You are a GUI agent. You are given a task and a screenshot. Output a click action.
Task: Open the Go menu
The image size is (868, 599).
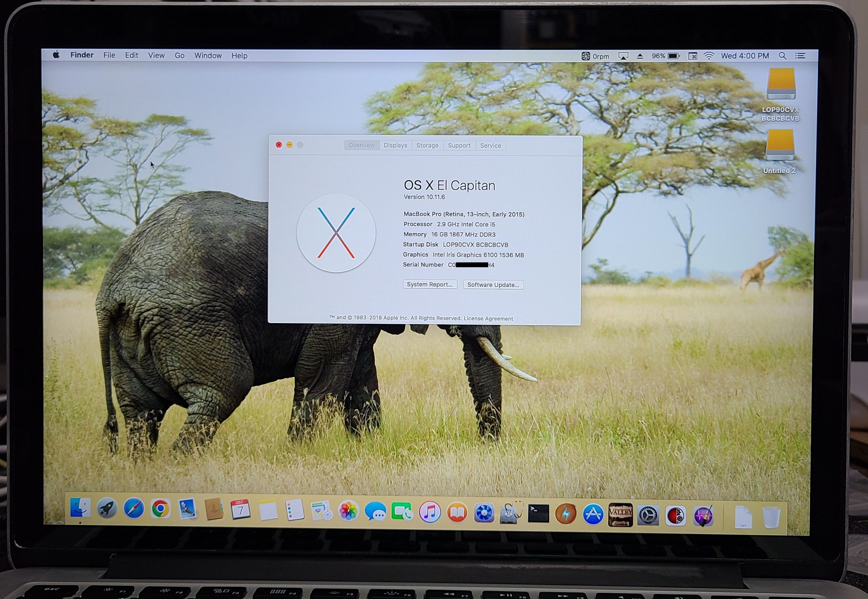[x=180, y=56]
